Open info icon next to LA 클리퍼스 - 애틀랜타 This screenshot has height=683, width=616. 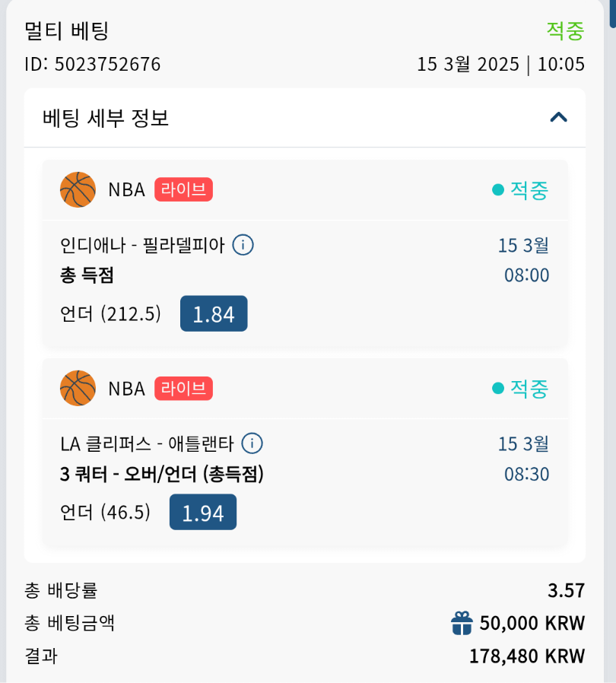[x=252, y=443]
